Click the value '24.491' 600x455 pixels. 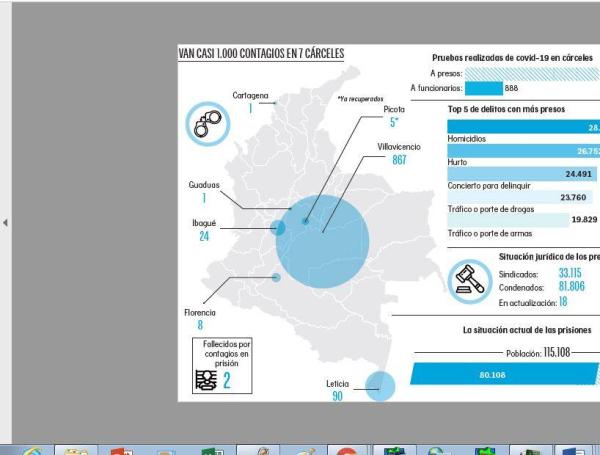[578, 174]
